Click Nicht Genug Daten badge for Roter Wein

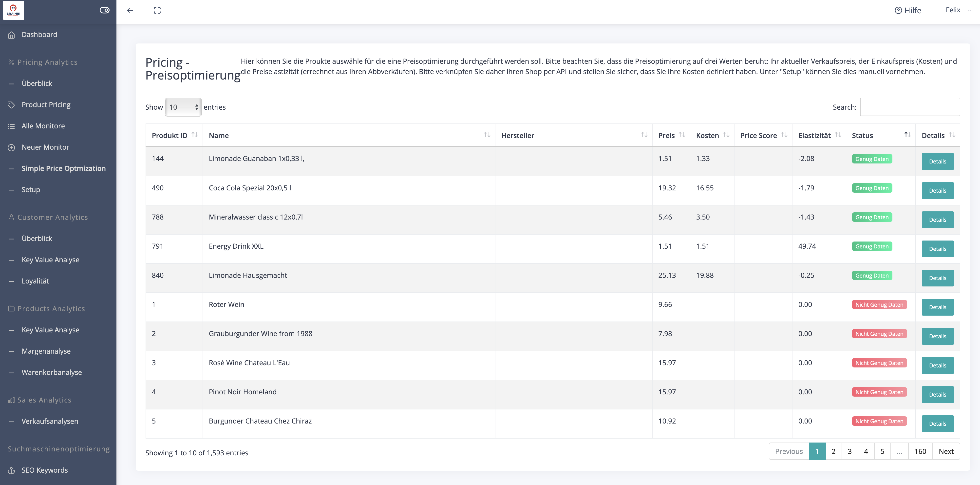[x=879, y=304]
